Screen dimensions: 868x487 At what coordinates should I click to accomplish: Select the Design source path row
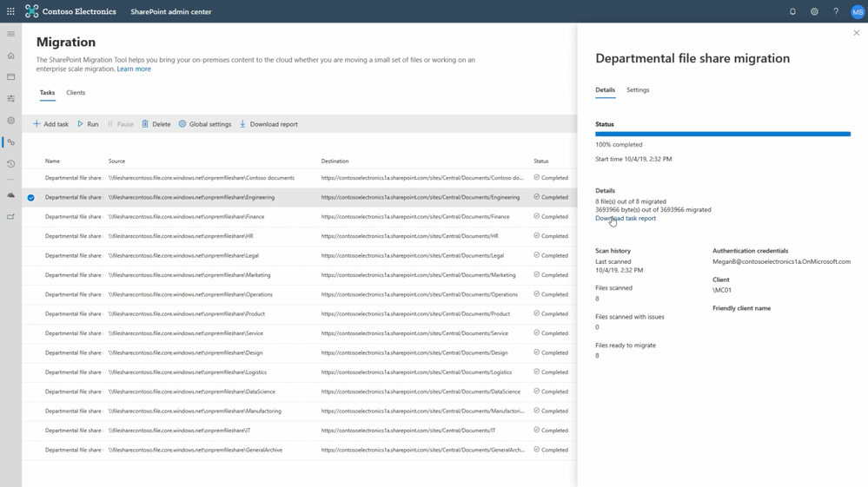(185, 352)
